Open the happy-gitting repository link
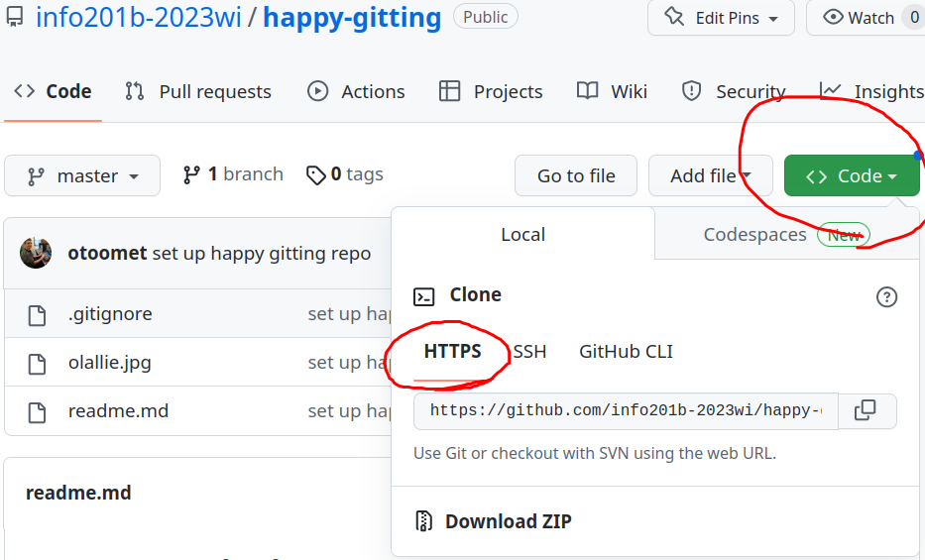 [352, 18]
